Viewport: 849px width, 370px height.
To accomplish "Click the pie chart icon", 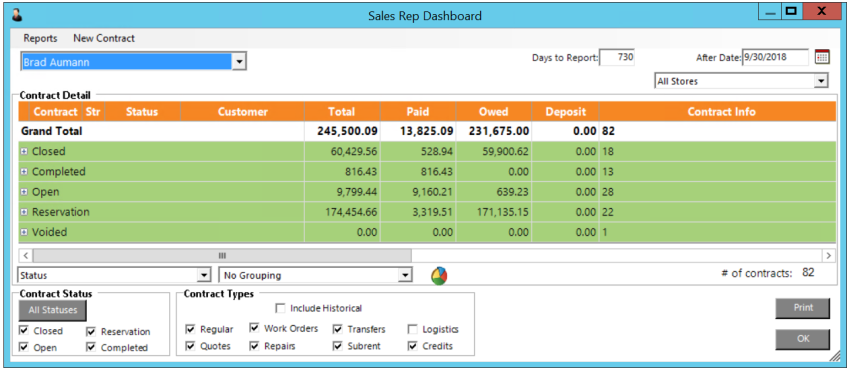I will click(x=439, y=275).
